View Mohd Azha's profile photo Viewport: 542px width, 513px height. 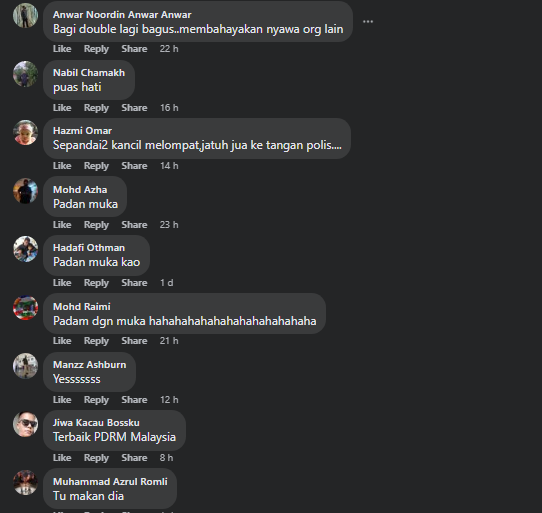(x=25, y=191)
